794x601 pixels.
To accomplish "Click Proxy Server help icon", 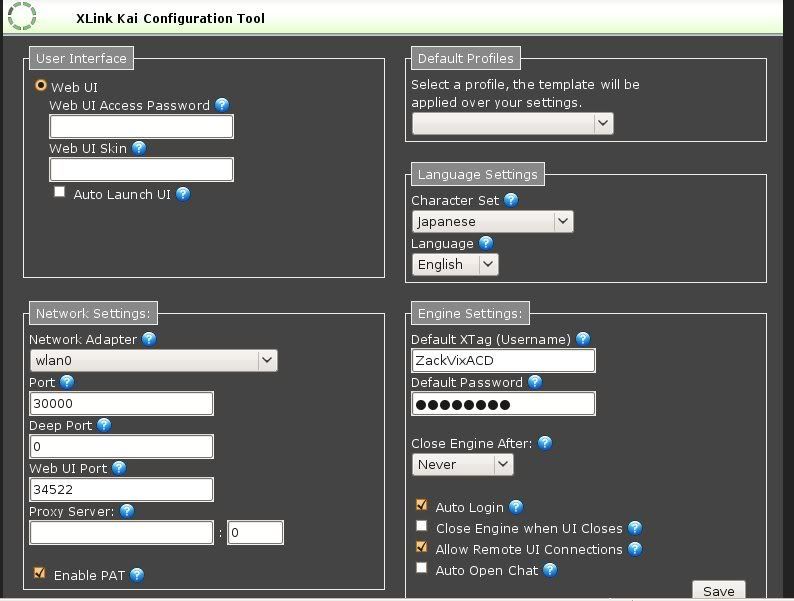I will [127, 511].
